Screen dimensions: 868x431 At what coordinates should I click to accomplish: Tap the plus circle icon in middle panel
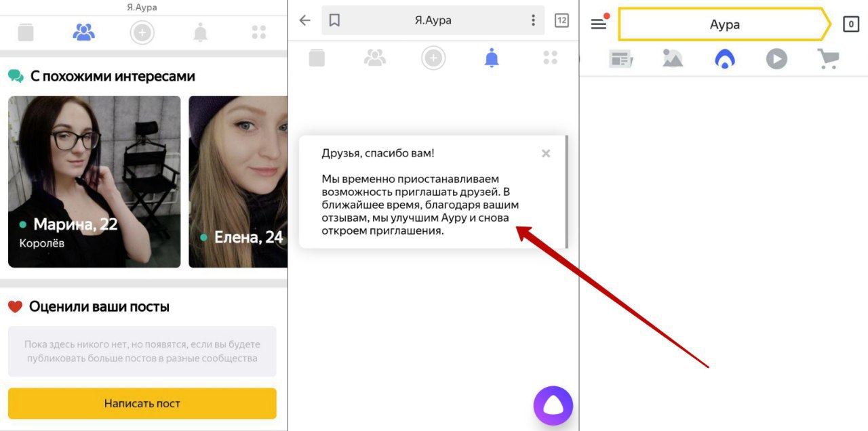[433, 58]
